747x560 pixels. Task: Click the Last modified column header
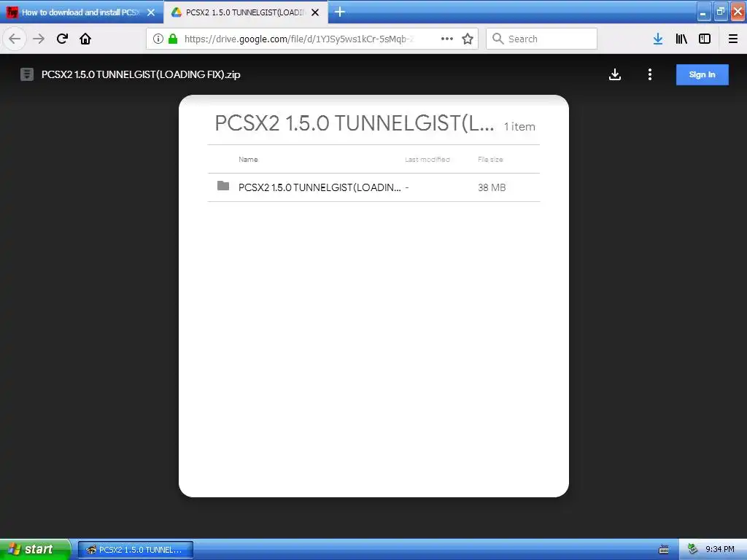point(427,160)
